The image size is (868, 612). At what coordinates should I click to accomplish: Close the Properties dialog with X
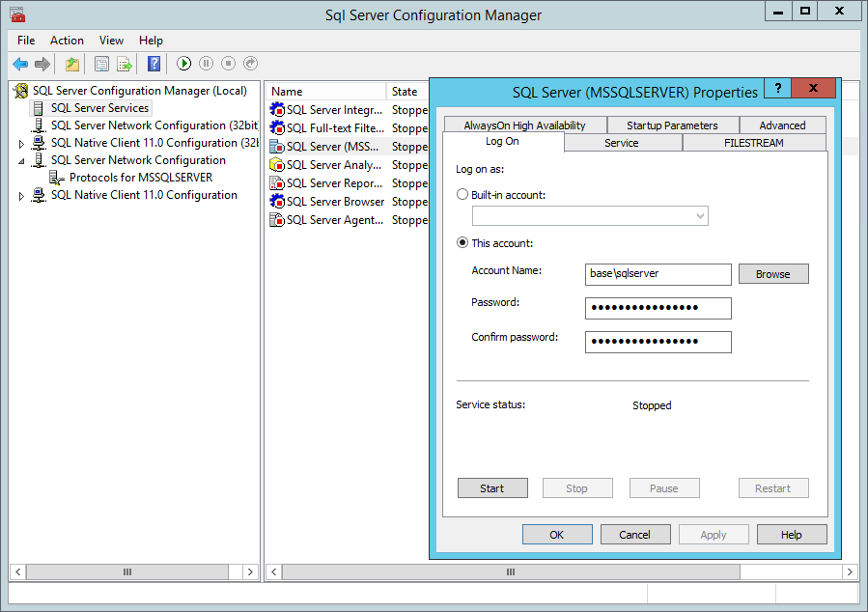click(813, 88)
